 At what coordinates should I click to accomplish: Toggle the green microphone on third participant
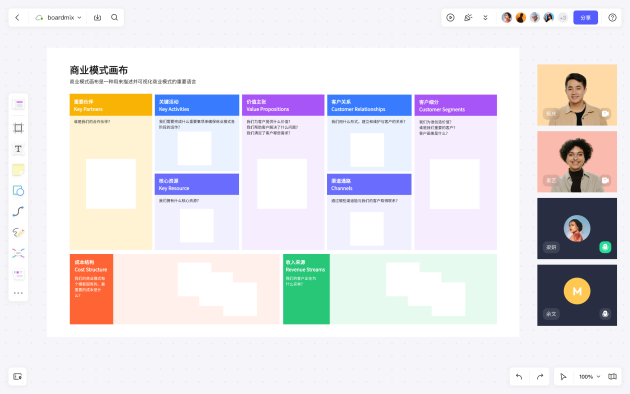click(x=605, y=247)
